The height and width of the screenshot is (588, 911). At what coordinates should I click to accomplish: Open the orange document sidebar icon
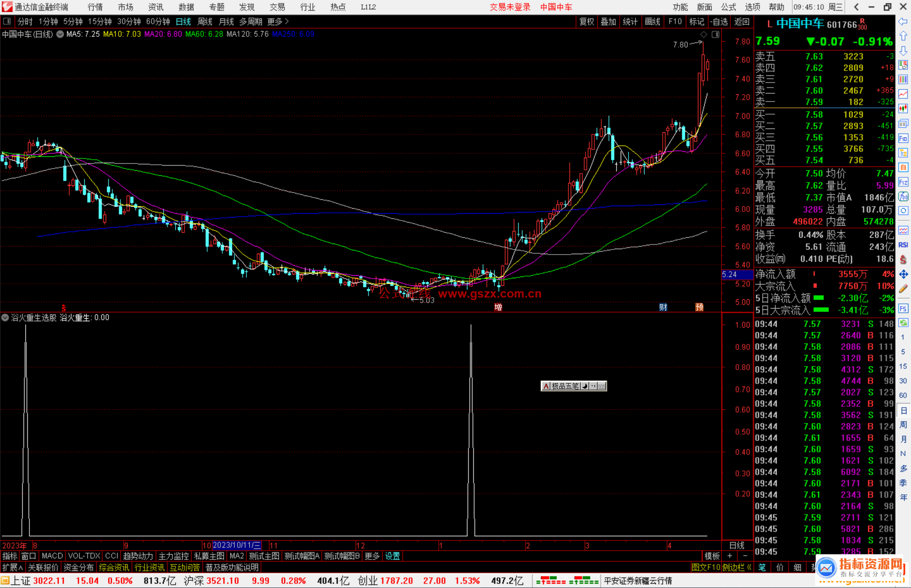903,167
